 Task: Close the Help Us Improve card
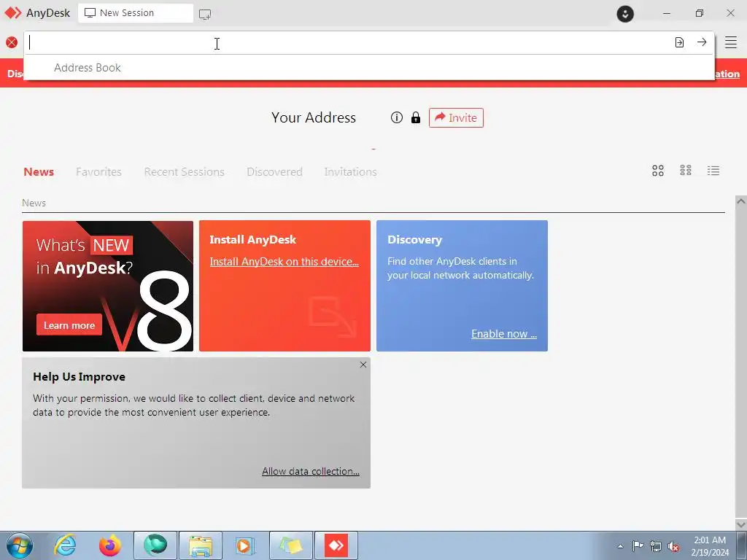coord(363,365)
